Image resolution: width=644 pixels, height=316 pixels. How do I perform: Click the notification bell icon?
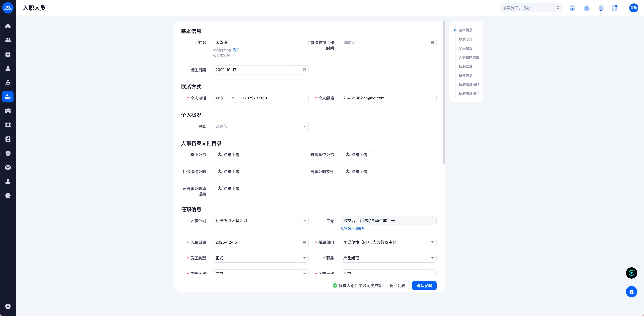coord(601,8)
